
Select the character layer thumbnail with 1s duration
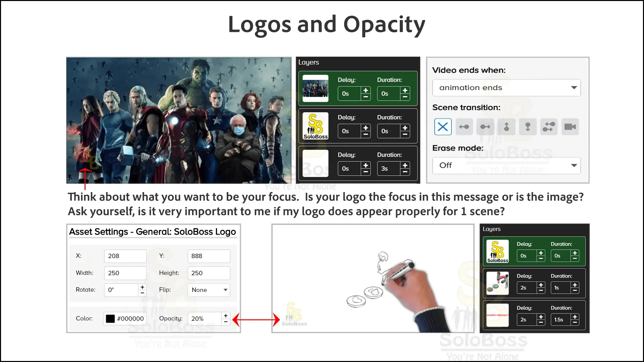click(x=497, y=283)
